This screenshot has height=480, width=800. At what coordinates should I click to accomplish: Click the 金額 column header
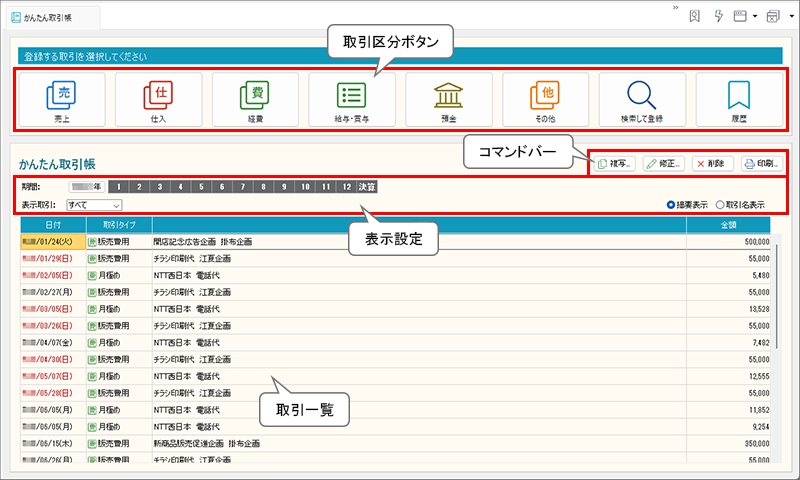(727, 225)
